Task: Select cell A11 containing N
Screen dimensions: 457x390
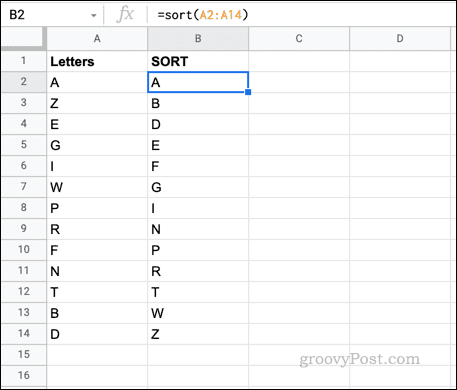Action: tap(97, 271)
